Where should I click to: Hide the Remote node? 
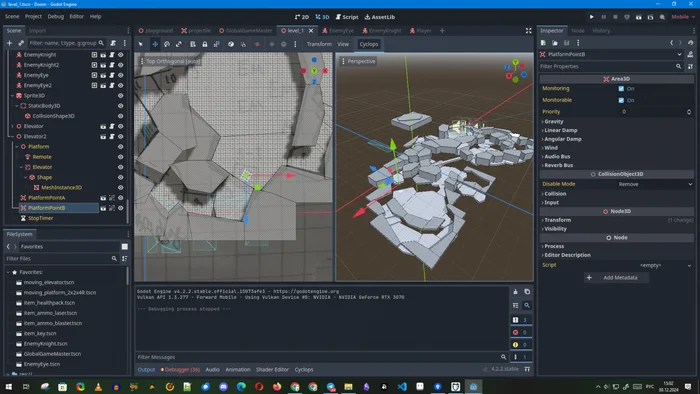(121, 157)
